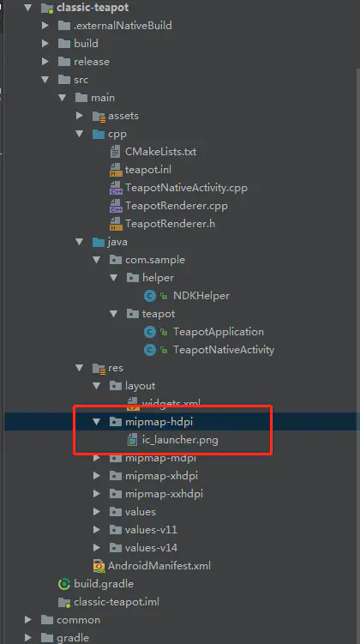Expand the release folder arrow

[x=45, y=62]
